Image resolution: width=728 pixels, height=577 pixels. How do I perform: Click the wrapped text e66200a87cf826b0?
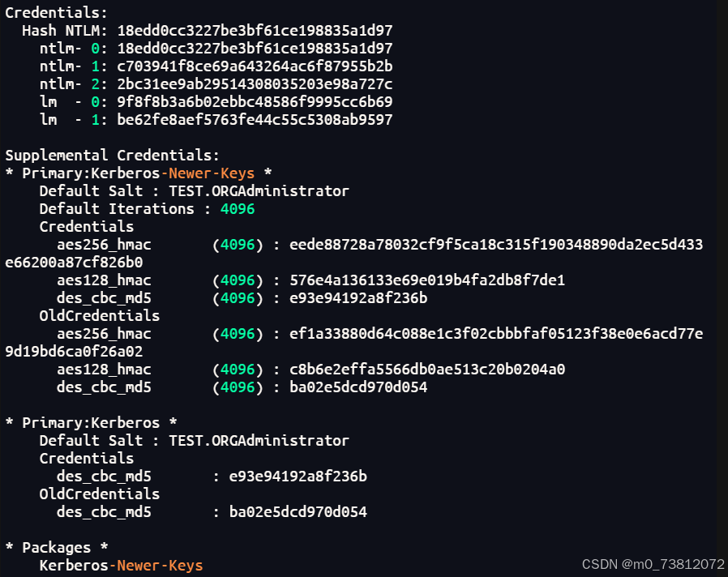tap(74, 263)
